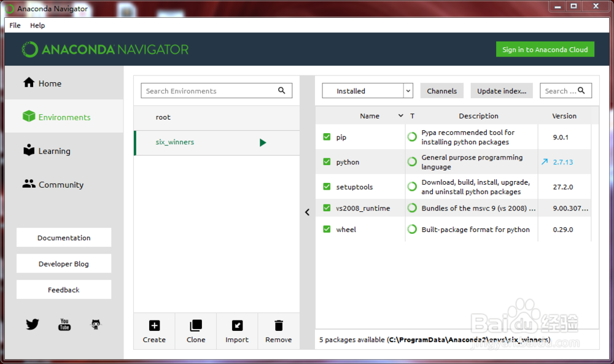Click the vs2008_runtime package name
Viewport: 614px width, 364px height.
pyautogui.click(x=363, y=208)
